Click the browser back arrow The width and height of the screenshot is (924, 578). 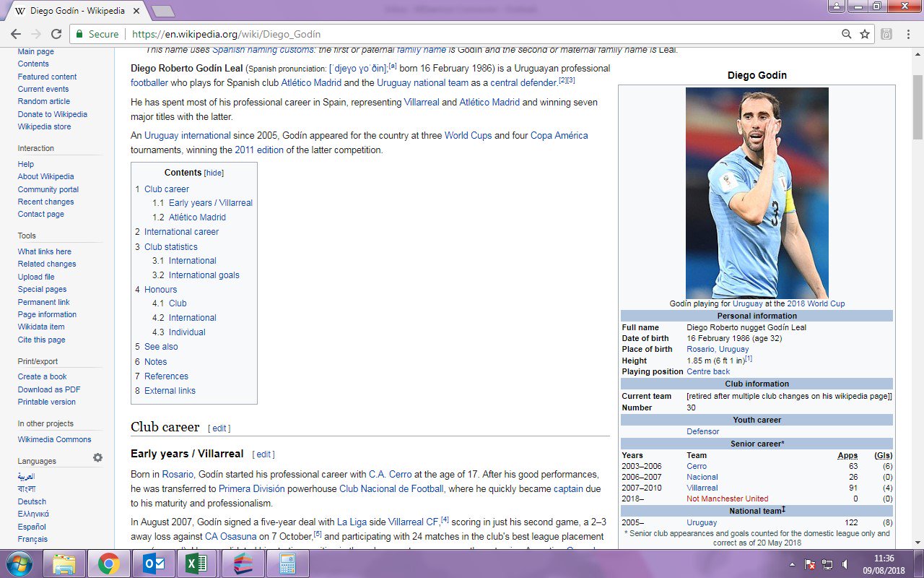click(16, 34)
